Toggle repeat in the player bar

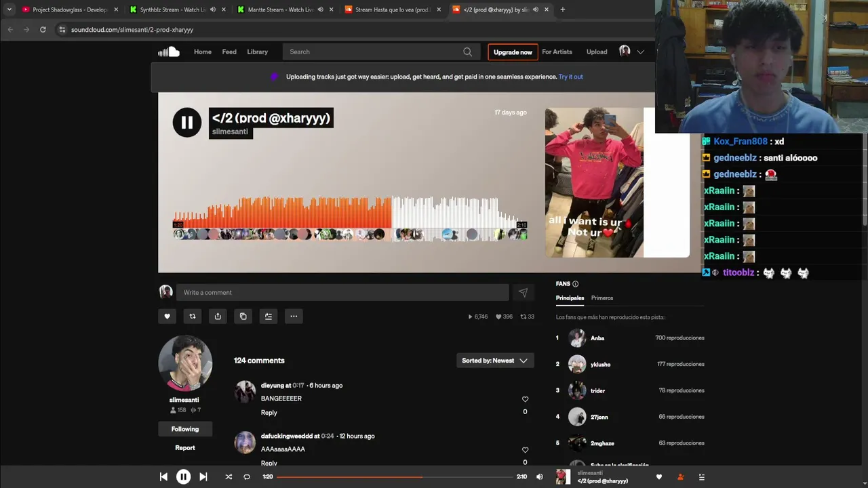click(x=247, y=476)
